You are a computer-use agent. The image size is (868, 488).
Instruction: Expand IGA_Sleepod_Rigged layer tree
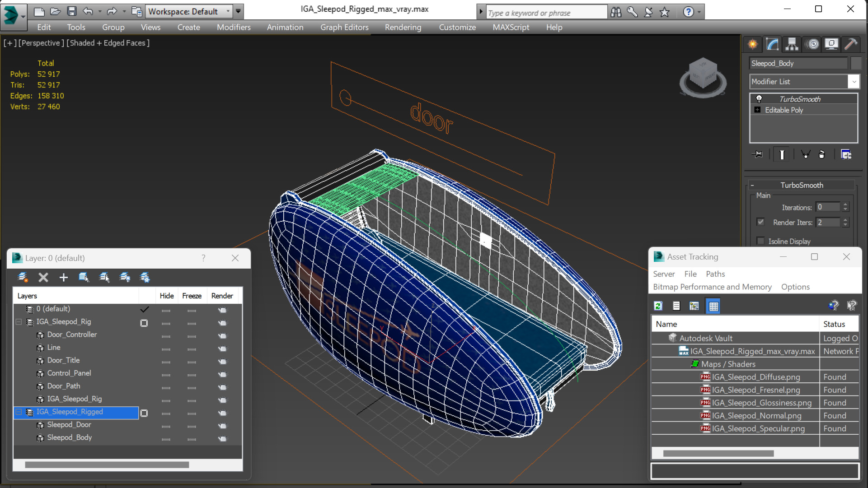[x=19, y=411]
